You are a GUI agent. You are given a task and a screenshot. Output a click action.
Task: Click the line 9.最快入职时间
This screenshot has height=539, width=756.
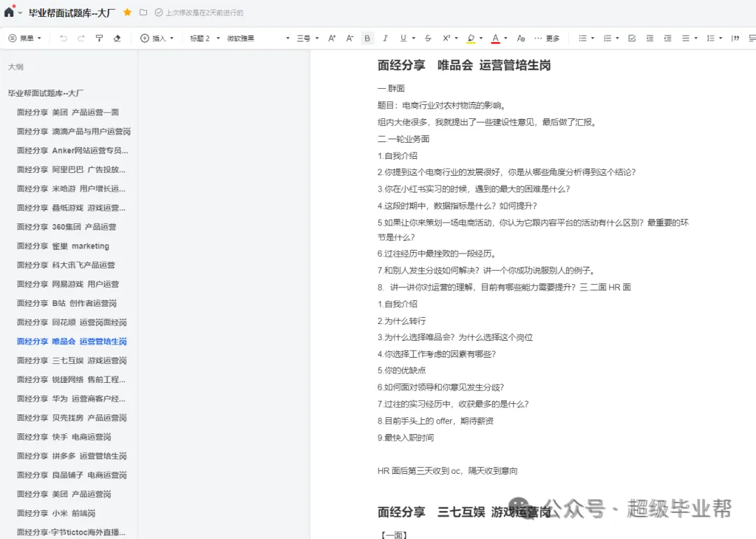[x=405, y=437]
